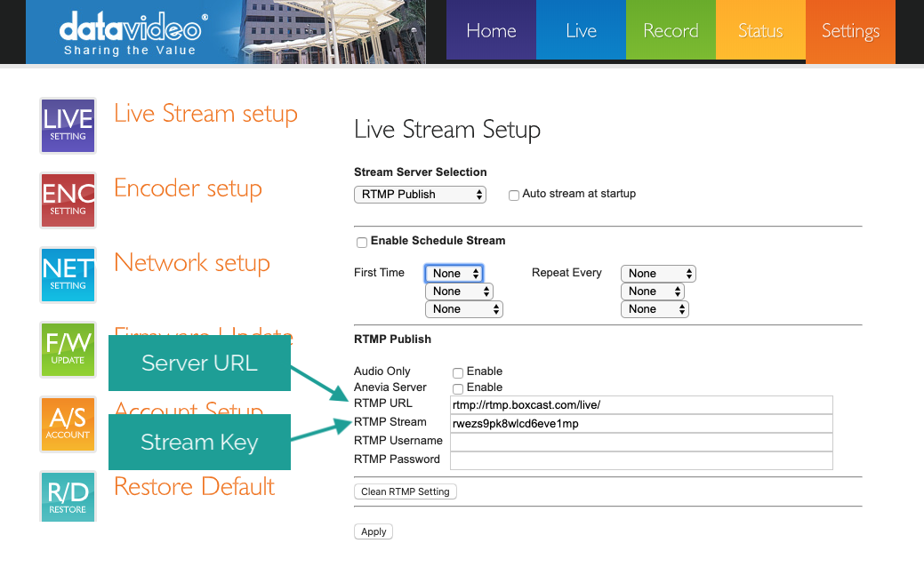Check the Audio Only Enable box

(x=458, y=372)
